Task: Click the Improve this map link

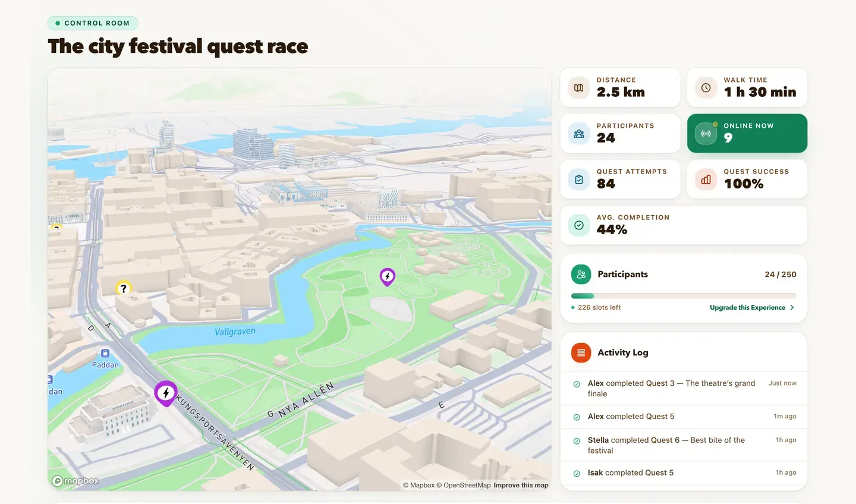Action: click(521, 485)
